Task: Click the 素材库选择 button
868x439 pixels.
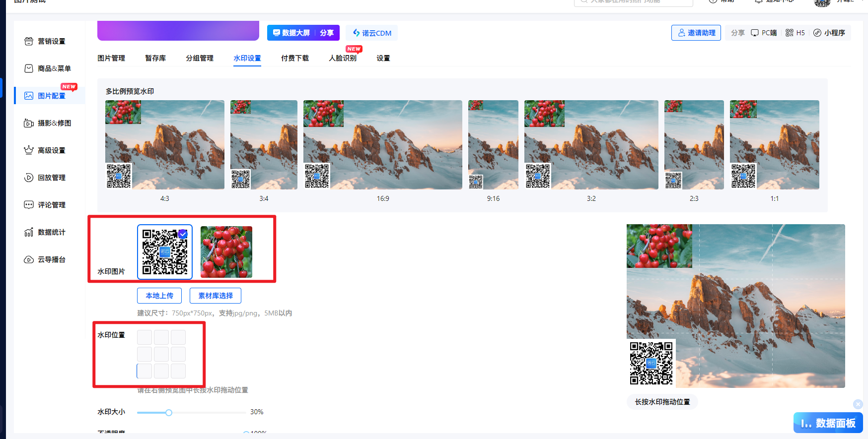Action: click(x=216, y=296)
